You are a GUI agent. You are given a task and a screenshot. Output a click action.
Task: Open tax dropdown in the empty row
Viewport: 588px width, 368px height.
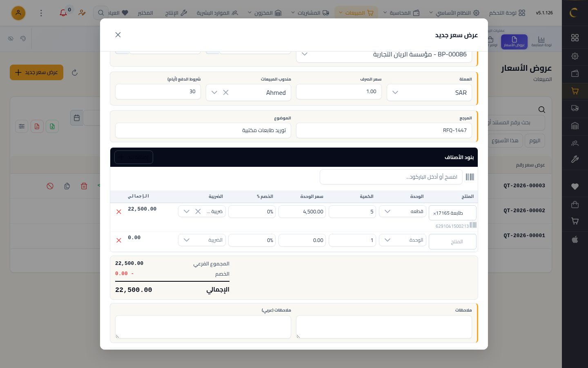click(202, 240)
